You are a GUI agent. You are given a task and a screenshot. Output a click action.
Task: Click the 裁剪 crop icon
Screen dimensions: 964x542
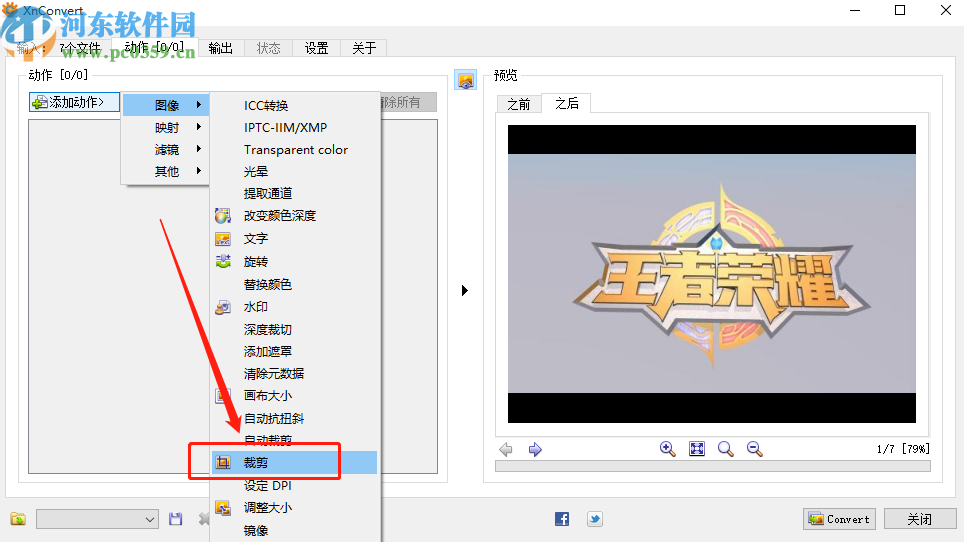pos(223,462)
